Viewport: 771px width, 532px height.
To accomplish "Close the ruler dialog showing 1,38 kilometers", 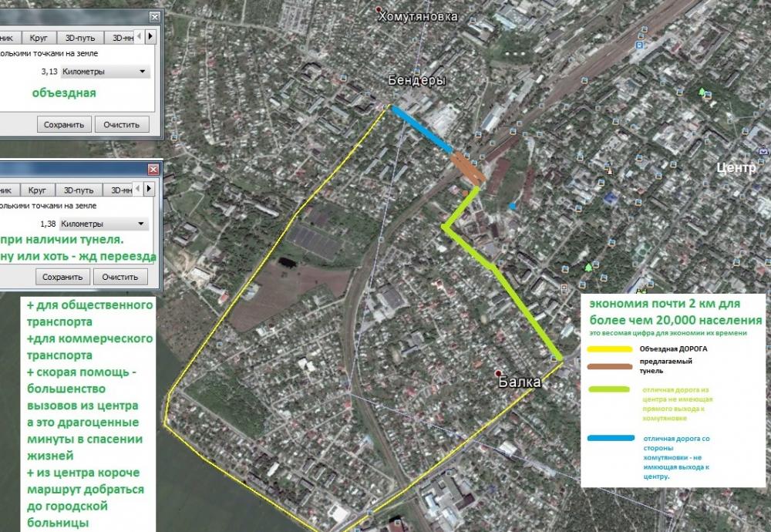I will pyautogui.click(x=154, y=169).
